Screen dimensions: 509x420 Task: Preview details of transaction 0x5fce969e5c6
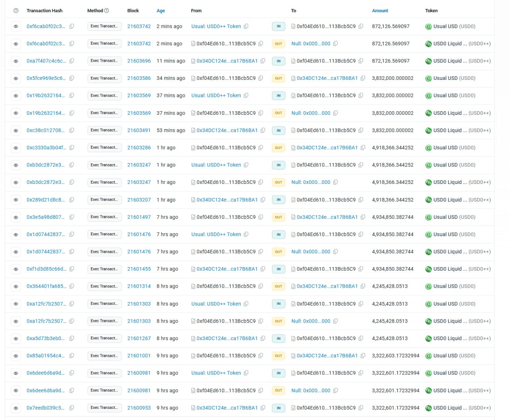[16, 79]
